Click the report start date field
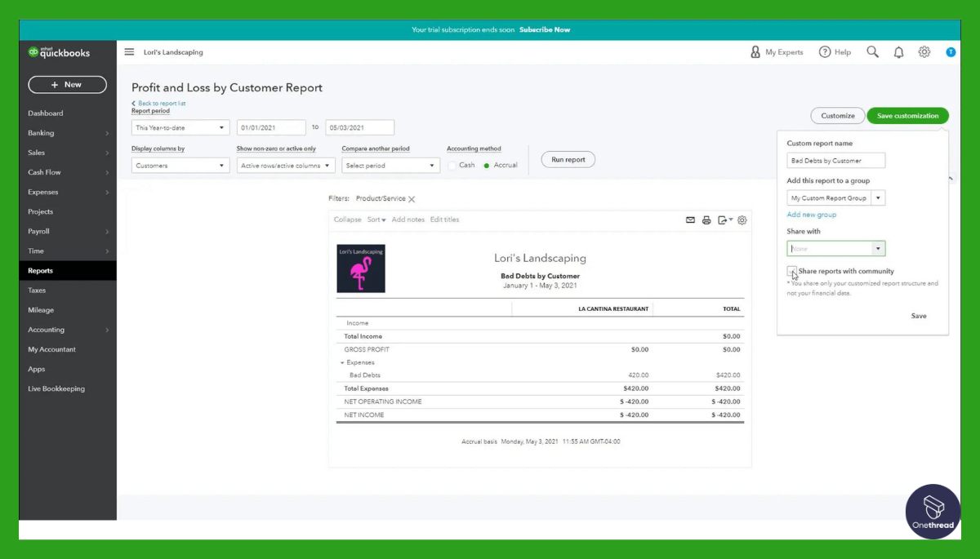Viewport: 980px width, 559px height. (x=271, y=127)
